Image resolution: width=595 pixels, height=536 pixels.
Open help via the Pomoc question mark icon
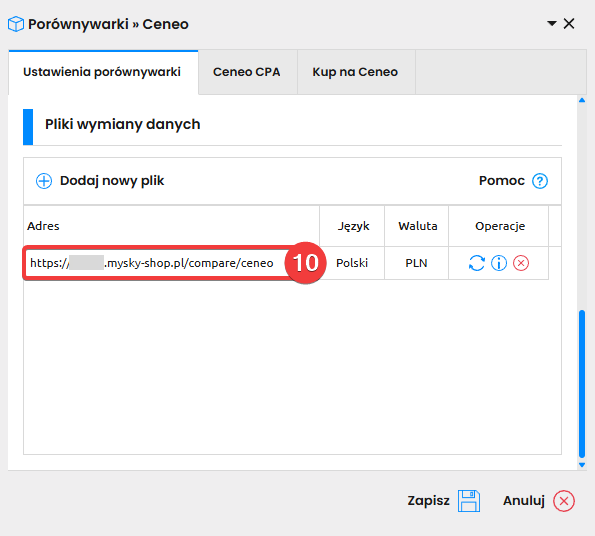540,181
